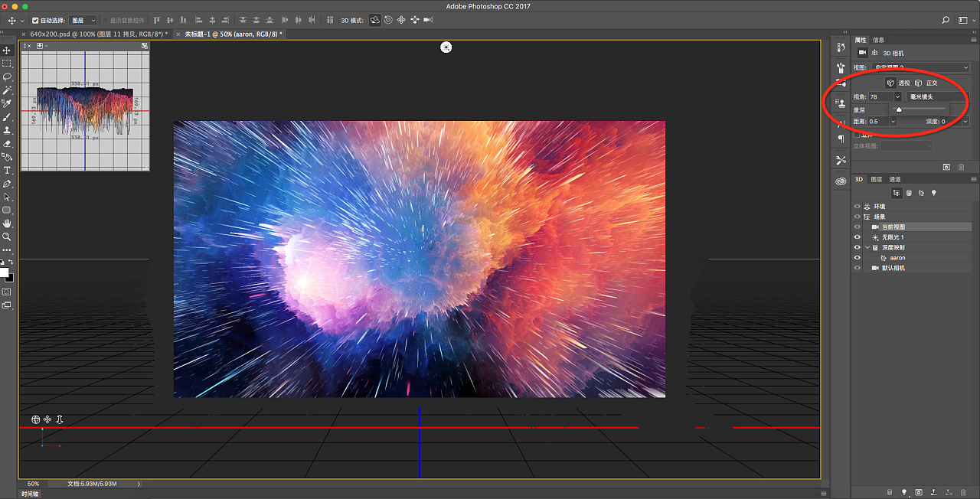Screen dimensions: 980x499
Task: Open the 毫米镜头 lens unit dropdown
Action: click(x=938, y=97)
